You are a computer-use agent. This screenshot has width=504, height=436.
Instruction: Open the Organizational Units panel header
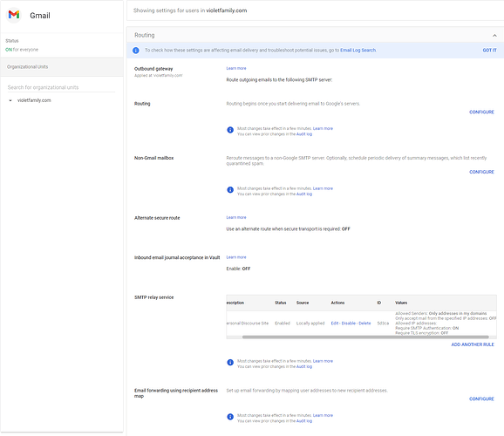(62, 67)
